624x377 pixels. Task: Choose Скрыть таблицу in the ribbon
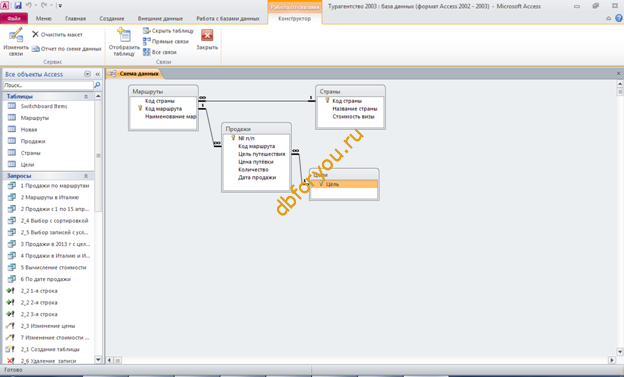pos(168,31)
